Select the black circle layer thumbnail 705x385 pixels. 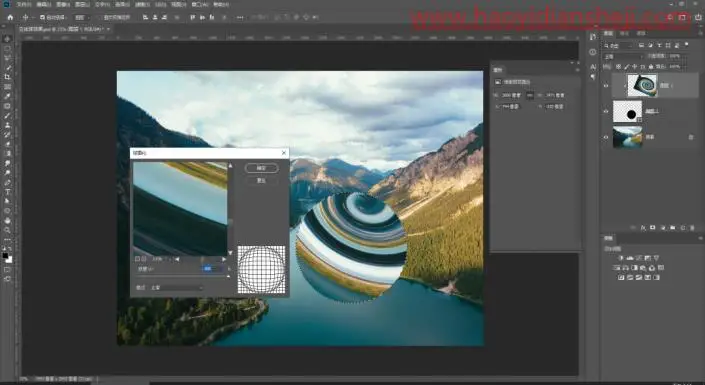coord(627,111)
